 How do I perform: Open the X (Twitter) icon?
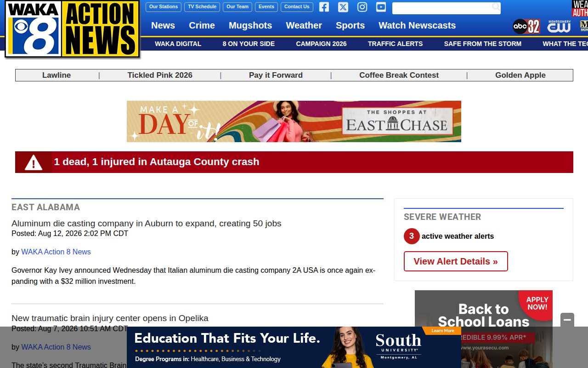point(343,7)
